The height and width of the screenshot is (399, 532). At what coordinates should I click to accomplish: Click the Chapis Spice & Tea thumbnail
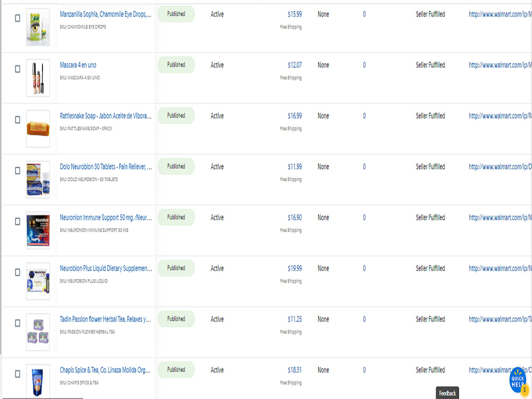[x=38, y=380]
